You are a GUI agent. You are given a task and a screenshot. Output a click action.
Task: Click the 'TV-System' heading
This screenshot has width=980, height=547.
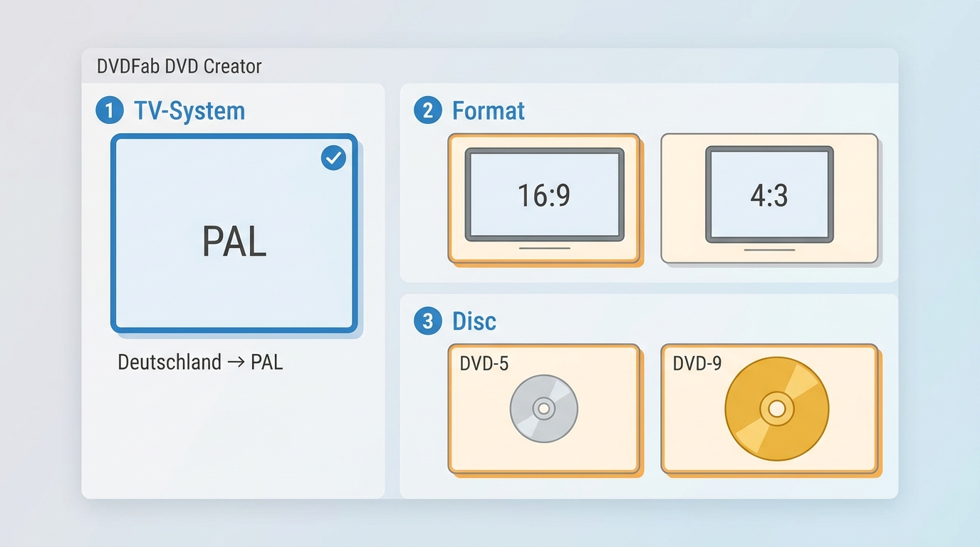tap(189, 111)
